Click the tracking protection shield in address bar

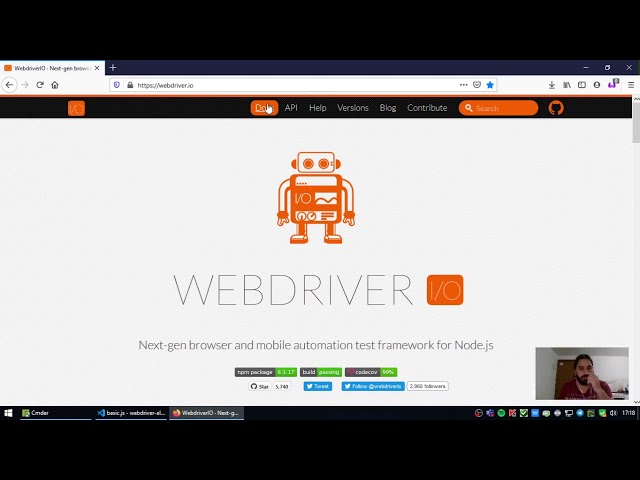pyautogui.click(x=117, y=85)
